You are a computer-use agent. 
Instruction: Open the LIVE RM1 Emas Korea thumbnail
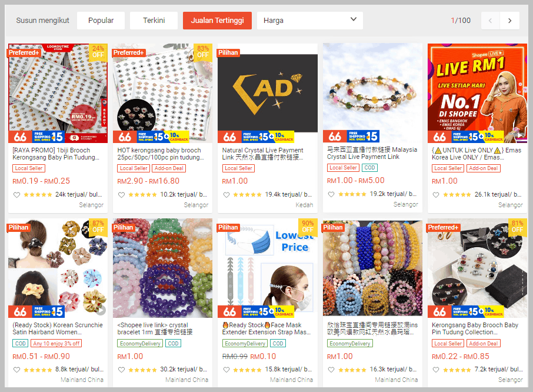(x=477, y=93)
